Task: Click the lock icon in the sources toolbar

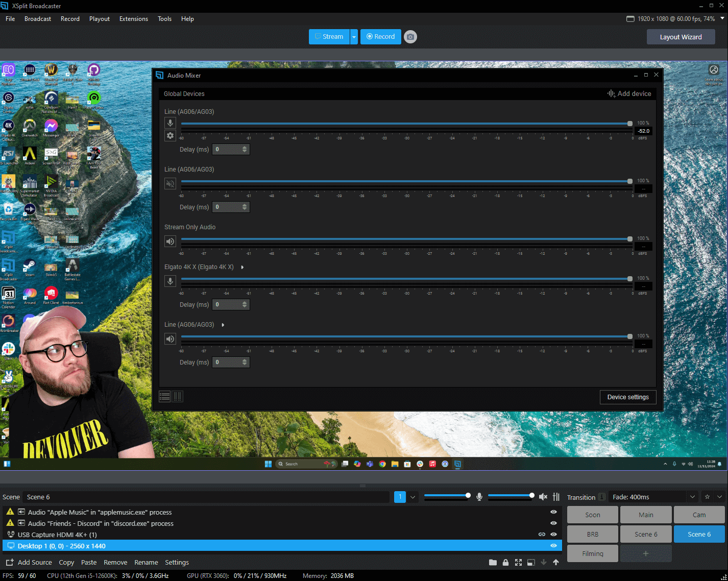Action: pos(505,563)
